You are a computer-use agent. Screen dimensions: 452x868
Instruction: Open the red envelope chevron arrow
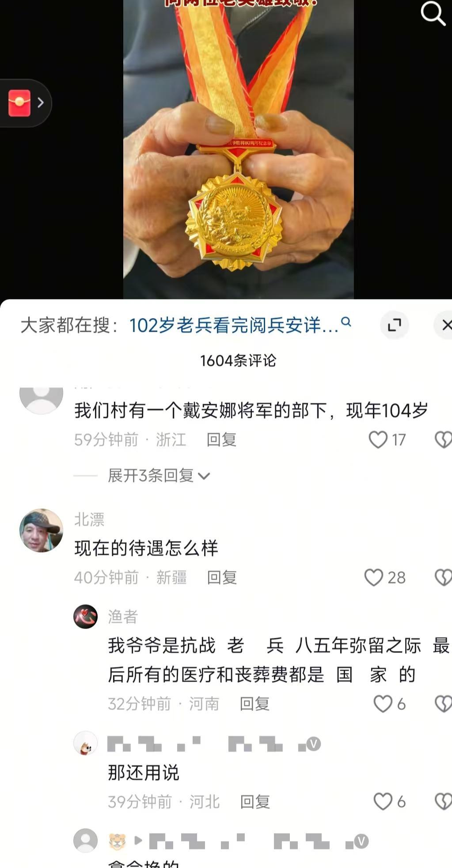pos(41,103)
